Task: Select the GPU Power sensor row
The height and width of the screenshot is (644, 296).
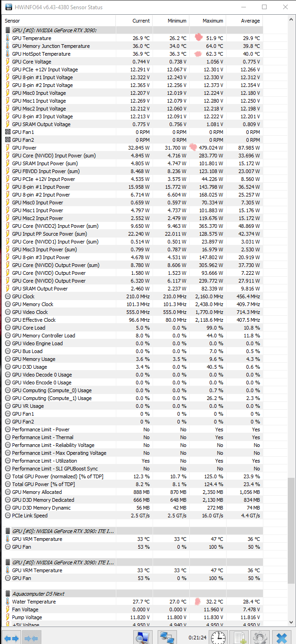Action: pyautogui.click(x=24, y=148)
